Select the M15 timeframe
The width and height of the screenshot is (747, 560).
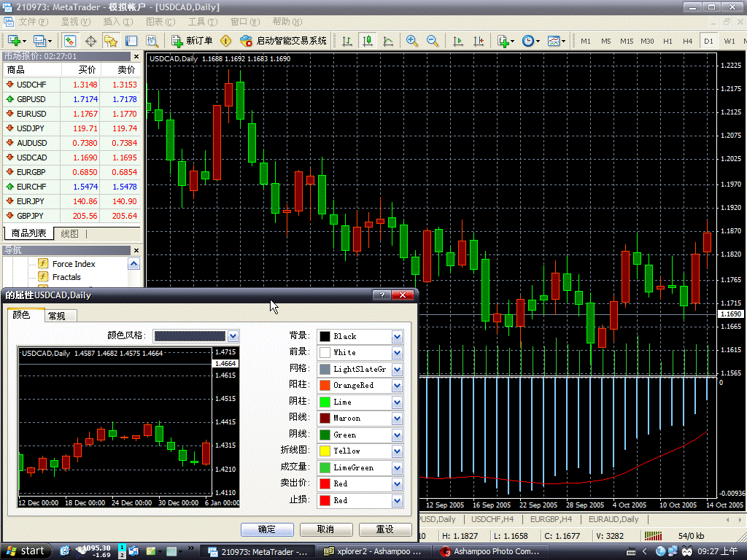pyautogui.click(x=627, y=41)
